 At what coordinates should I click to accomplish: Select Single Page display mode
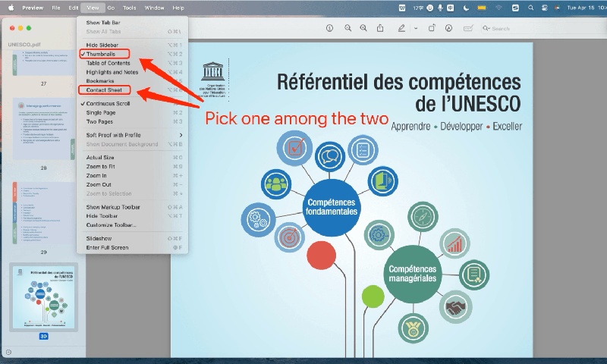(x=132, y=112)
